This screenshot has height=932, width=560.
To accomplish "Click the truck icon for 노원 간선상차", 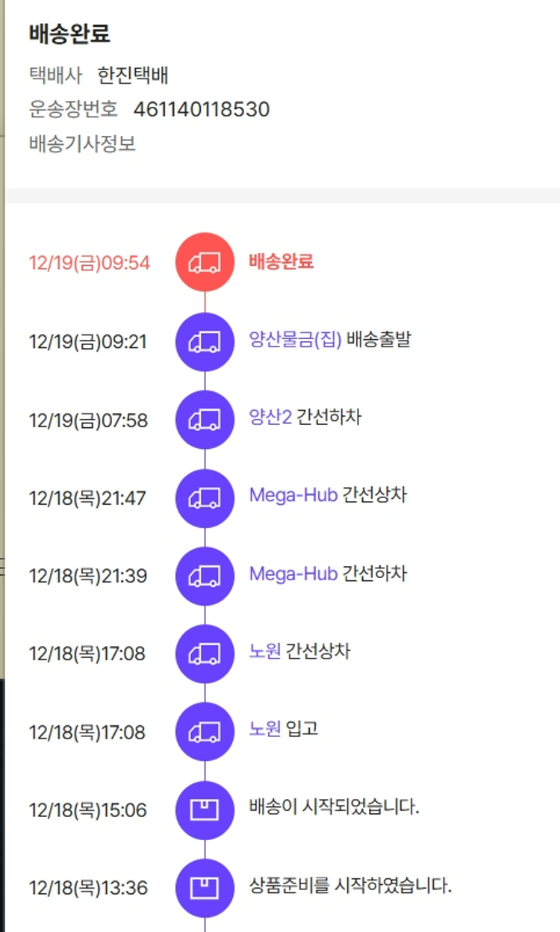I will (x=205, y=653).
